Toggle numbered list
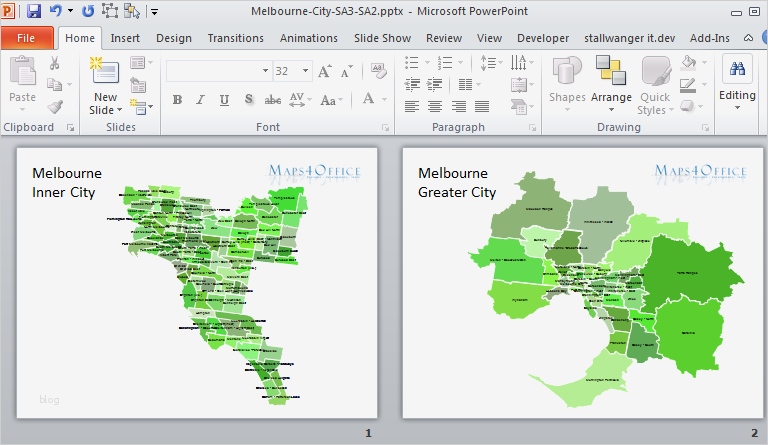The height and width of the screenshot is (445, 768). coord(445,63)
